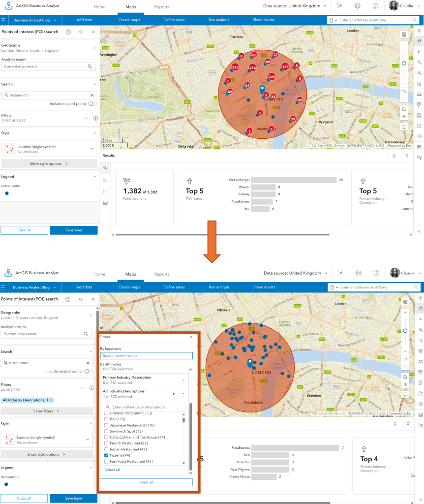Click magnifier icon in Results side strip
Screen dimensions: 424x504
pyautogui.click(x=105, y=168)
